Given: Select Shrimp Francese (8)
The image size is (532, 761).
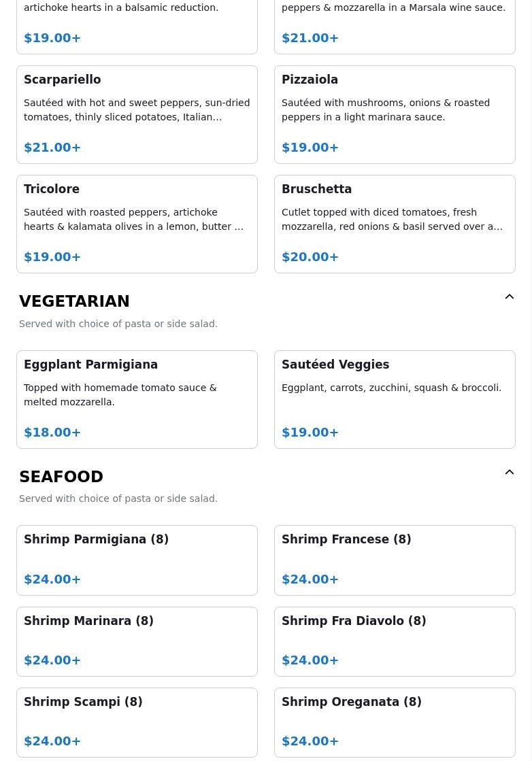Looking at the screenshot, I should pyautogui.click(x=395, y=560).
